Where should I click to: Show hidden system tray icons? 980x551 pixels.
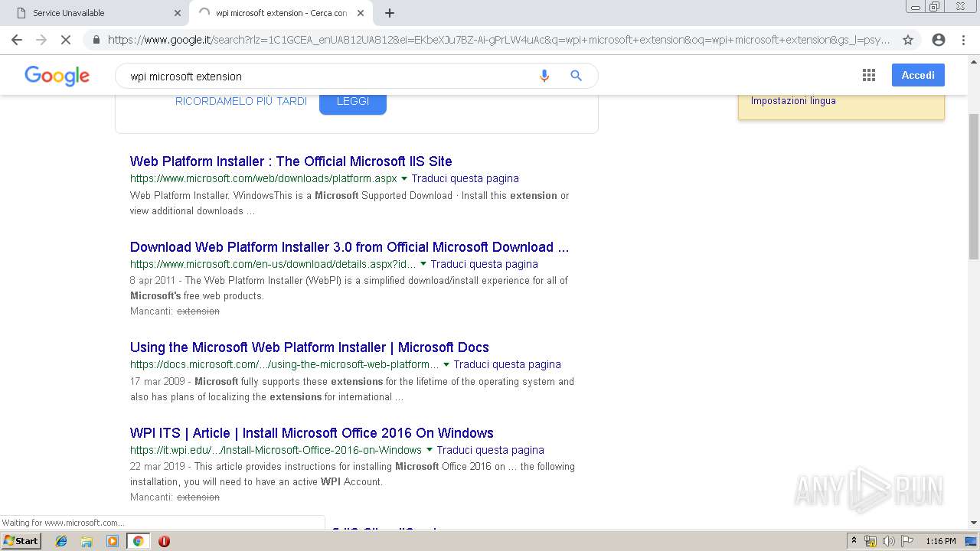tap(854, 541)
